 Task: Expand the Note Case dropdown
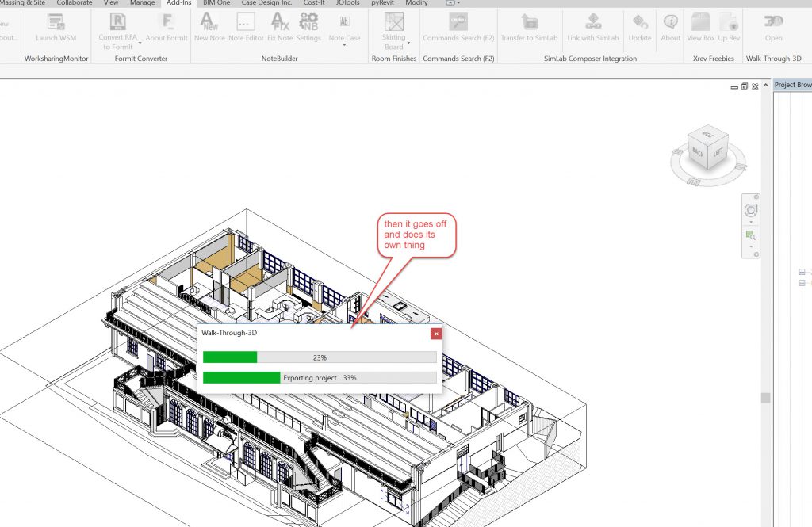[344, 45]
